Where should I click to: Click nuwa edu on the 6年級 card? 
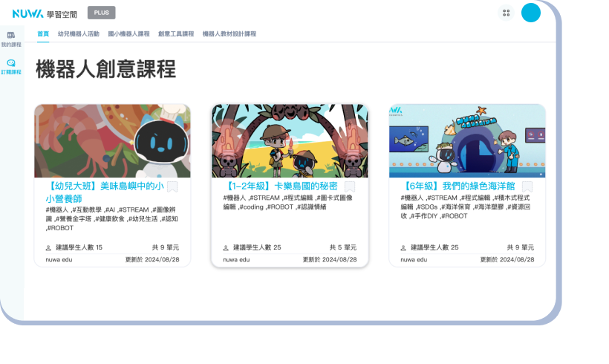pos(414,259)
